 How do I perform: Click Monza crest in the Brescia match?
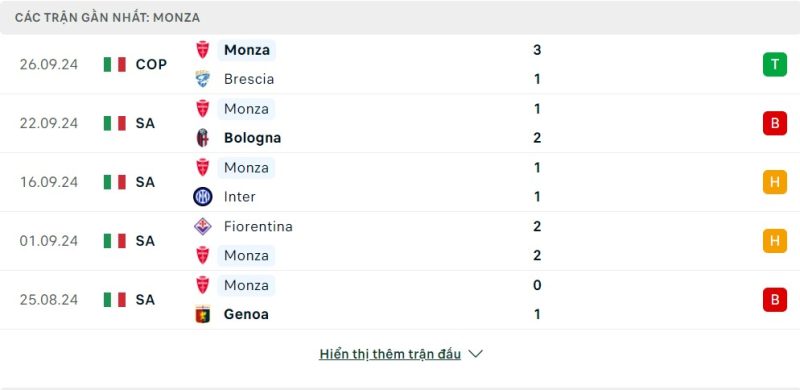203,50
